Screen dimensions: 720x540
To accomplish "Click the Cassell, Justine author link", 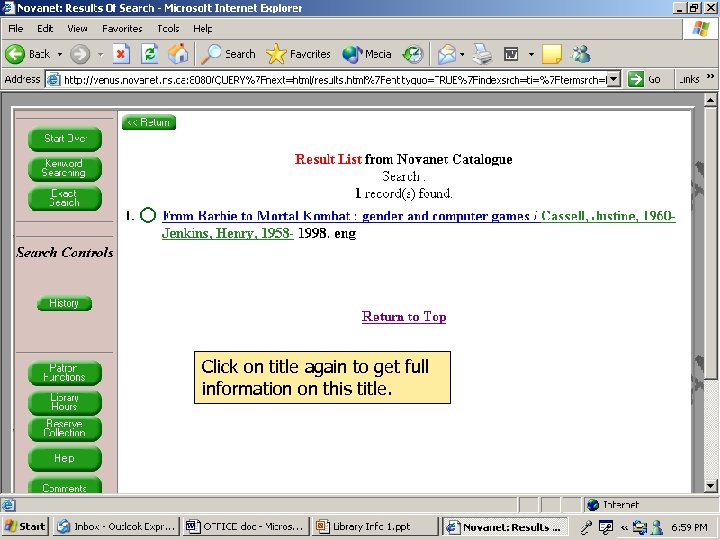I will (608, 216).
